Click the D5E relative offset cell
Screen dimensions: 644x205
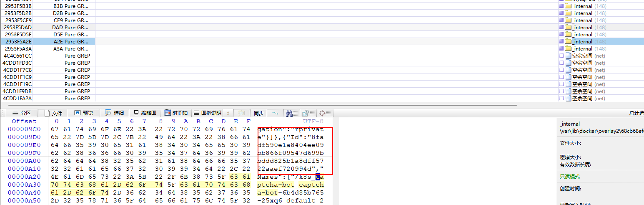tap(58, 35)
